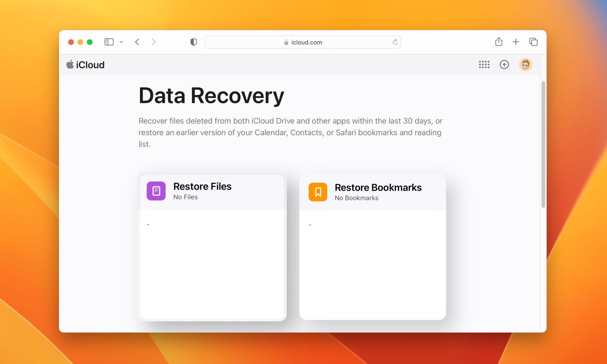
Task: Toggle the reader view in address bar
Action: (x=394, y=42)
